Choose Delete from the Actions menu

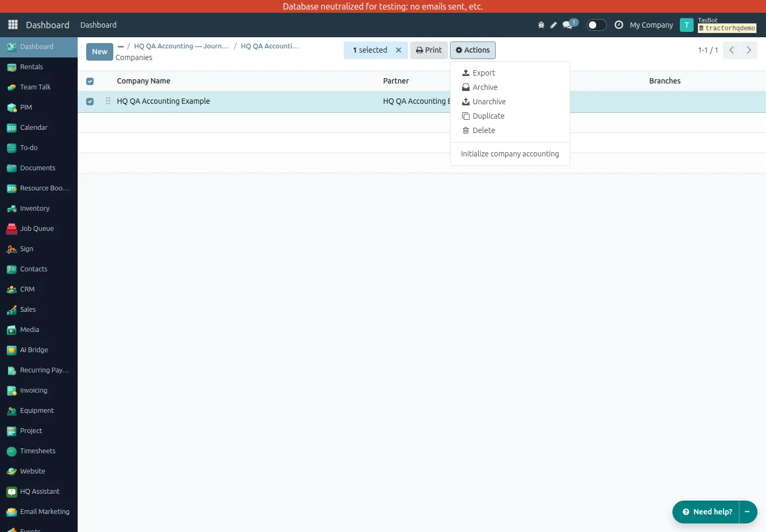point(510,130)
